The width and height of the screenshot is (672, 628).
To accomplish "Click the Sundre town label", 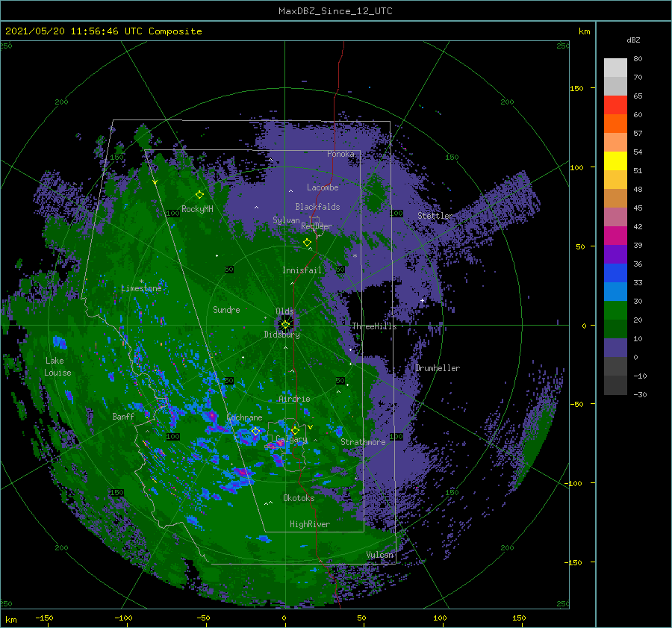I will 226,309.
